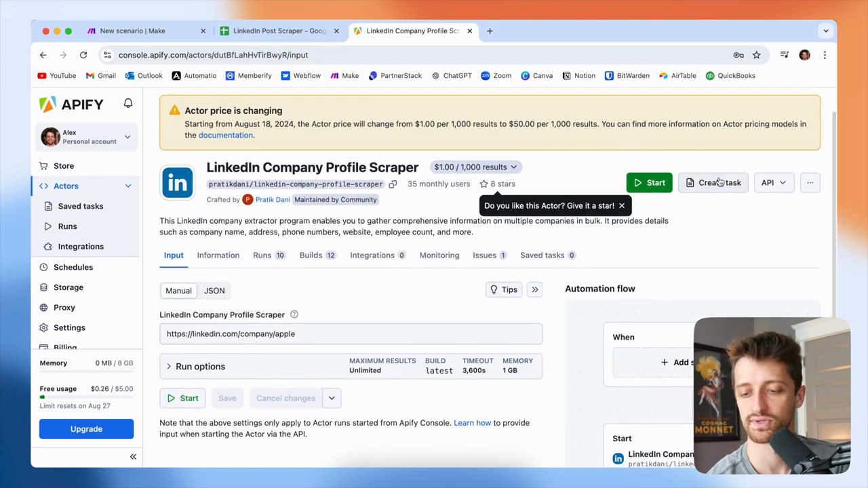Screen dimensions: 868x488
Task: Open Settings in the sidebar
Action: [69, 328]
